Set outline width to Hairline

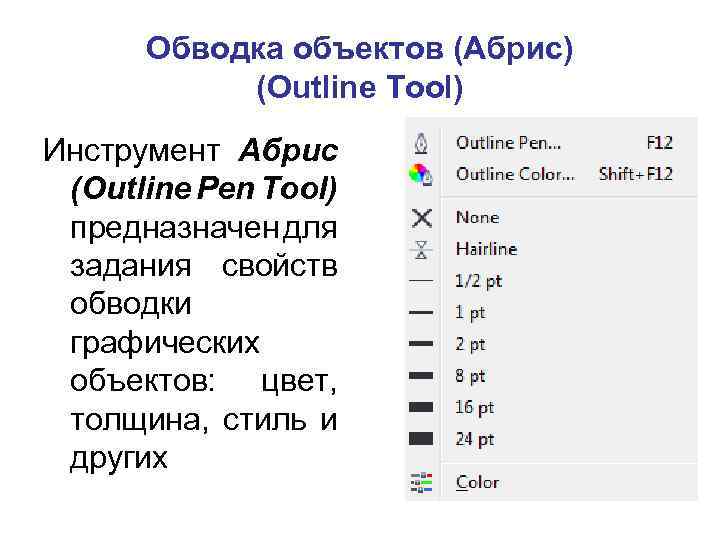(x=486, y=249)
